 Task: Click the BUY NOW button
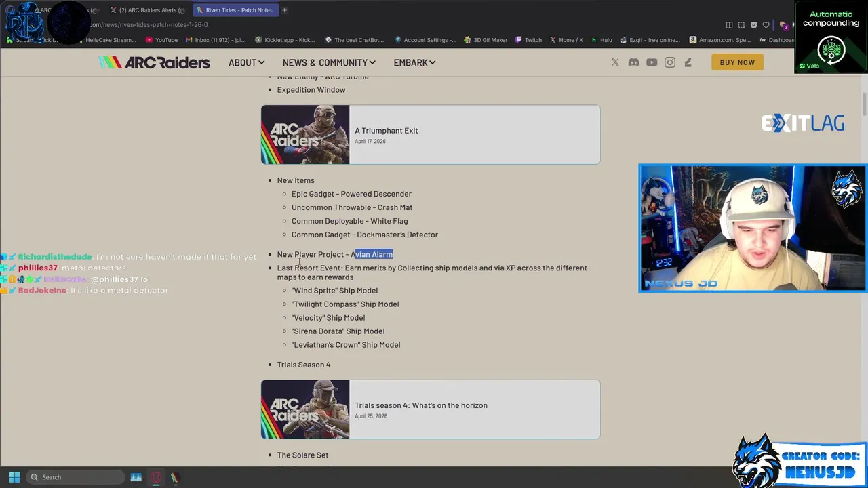pos(737,62)
